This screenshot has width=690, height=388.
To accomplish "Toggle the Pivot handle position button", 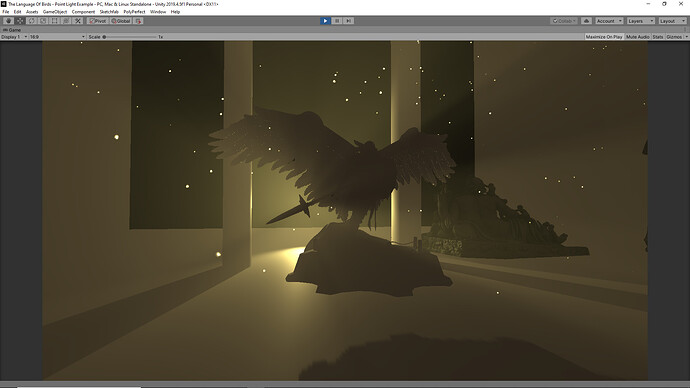I will [x=98, y=21].
